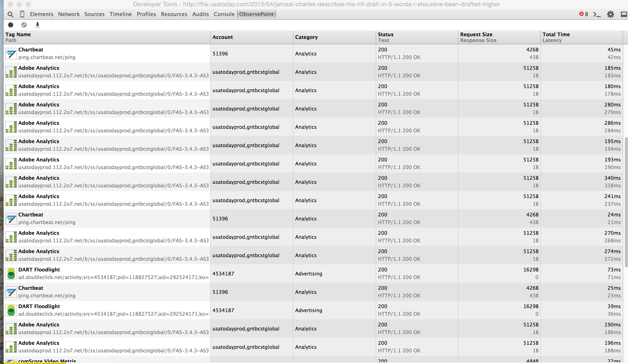The width and height of the screenshot is (628, 364).
Task: Switch to the Resources tab
Action: [x=174, y=14]
